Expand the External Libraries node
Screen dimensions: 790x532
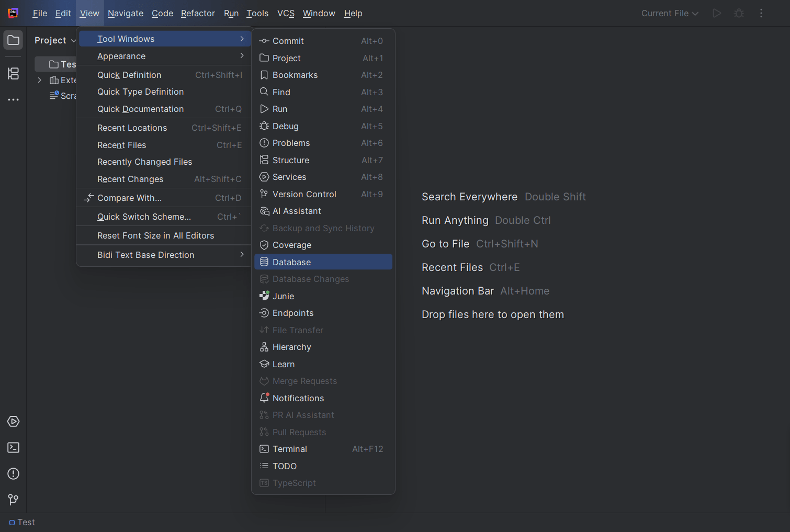[39, 80]
